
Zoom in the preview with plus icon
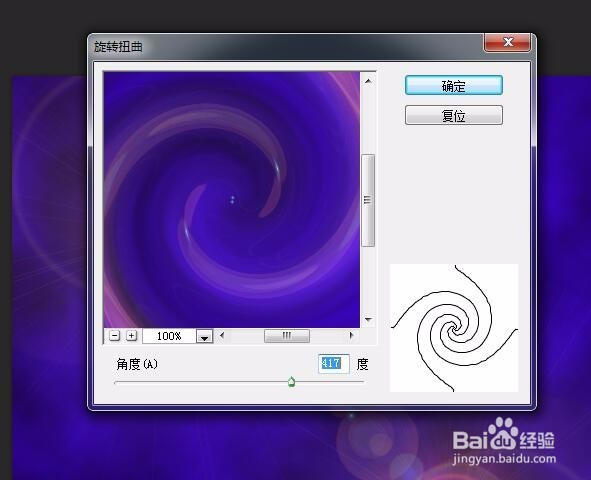pyautogui.click(x=131, y=335)
